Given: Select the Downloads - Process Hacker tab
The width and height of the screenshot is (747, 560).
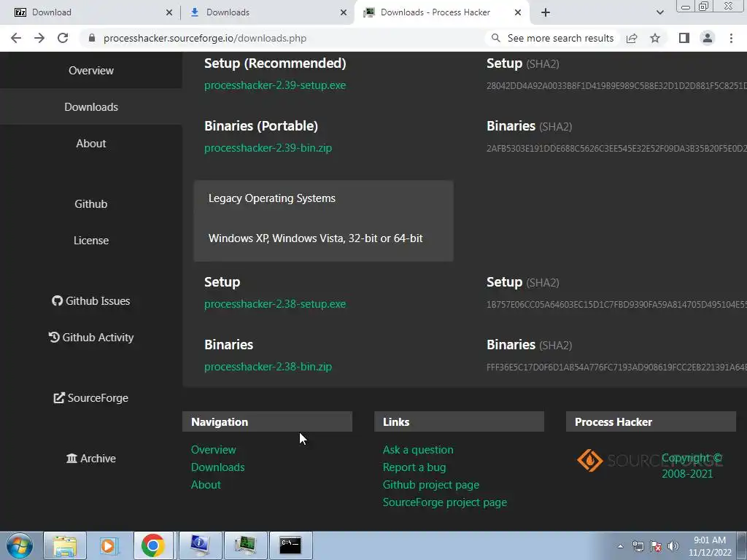Looking at the screenshot, I should (x=442, y=12).
